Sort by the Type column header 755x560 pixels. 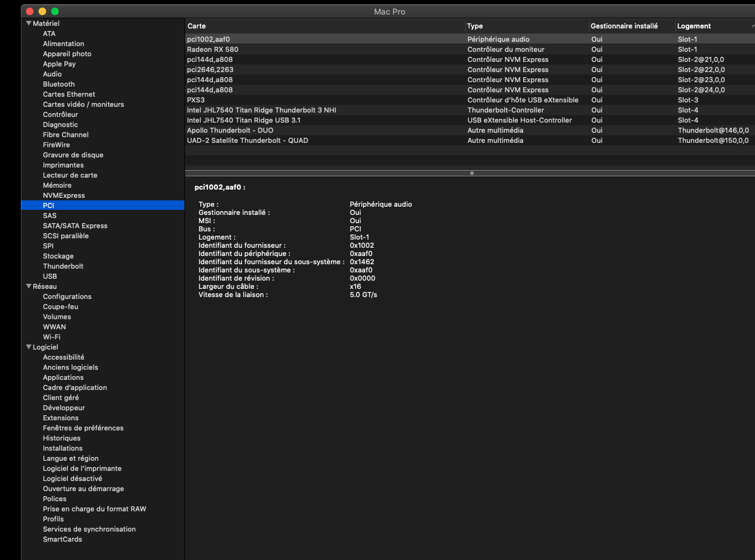(x=475, y=26)
